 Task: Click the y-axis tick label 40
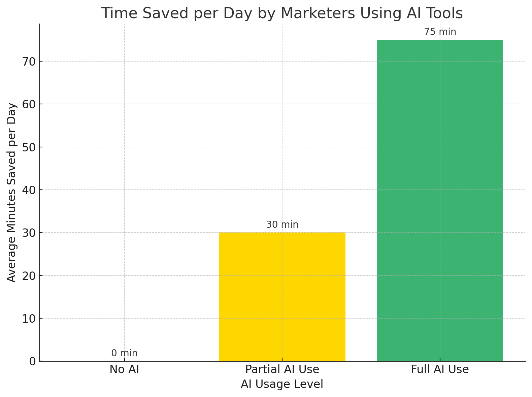pyautogui.click(x=29, y=190)
